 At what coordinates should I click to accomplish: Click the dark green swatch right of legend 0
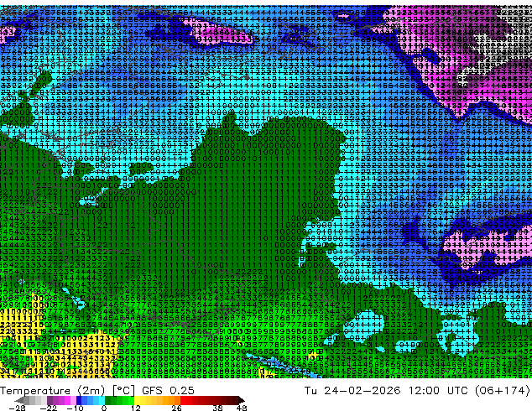click(107, 400)
